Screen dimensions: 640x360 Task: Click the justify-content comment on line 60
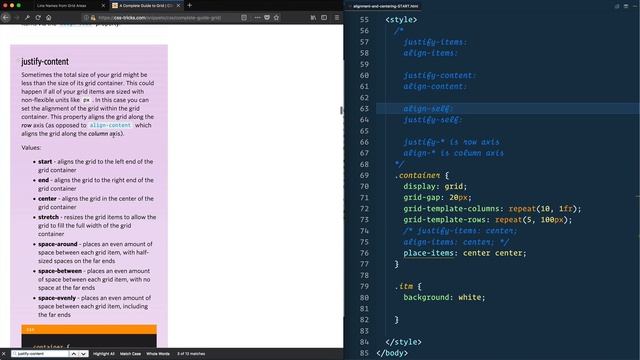tap(440, 76)
